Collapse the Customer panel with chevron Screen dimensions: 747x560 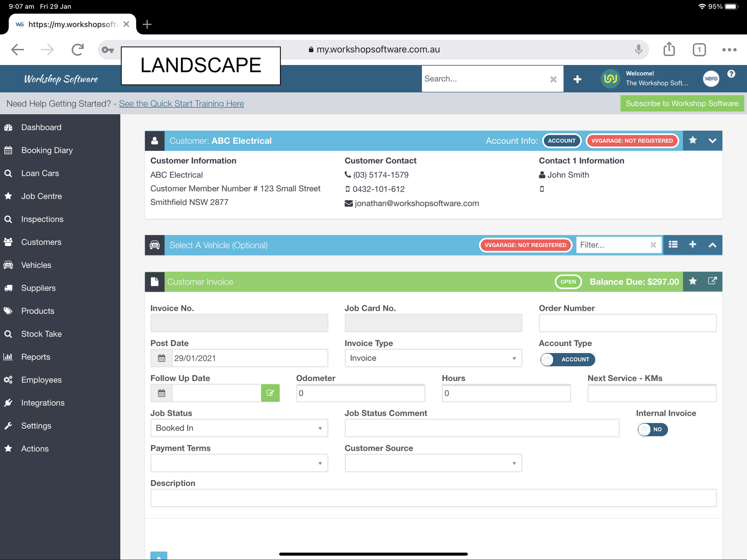click(x=712, y=141)
